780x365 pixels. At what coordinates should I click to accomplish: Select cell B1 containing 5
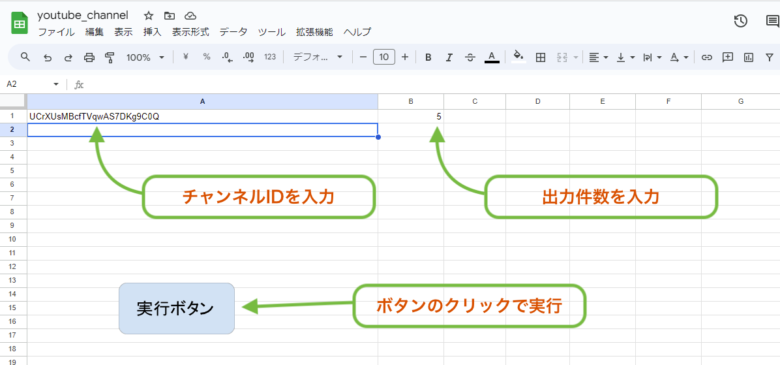point(411,116)
